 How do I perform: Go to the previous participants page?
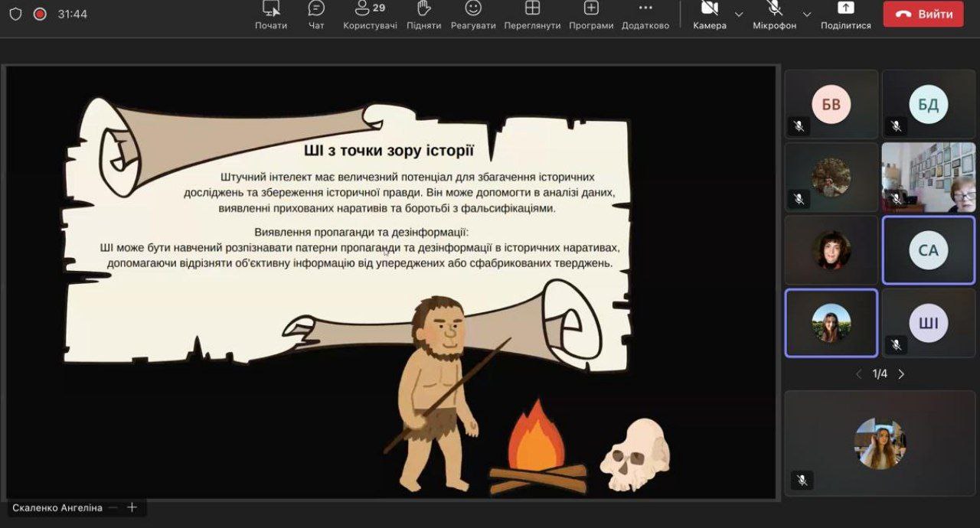click(x=858, y=374)
